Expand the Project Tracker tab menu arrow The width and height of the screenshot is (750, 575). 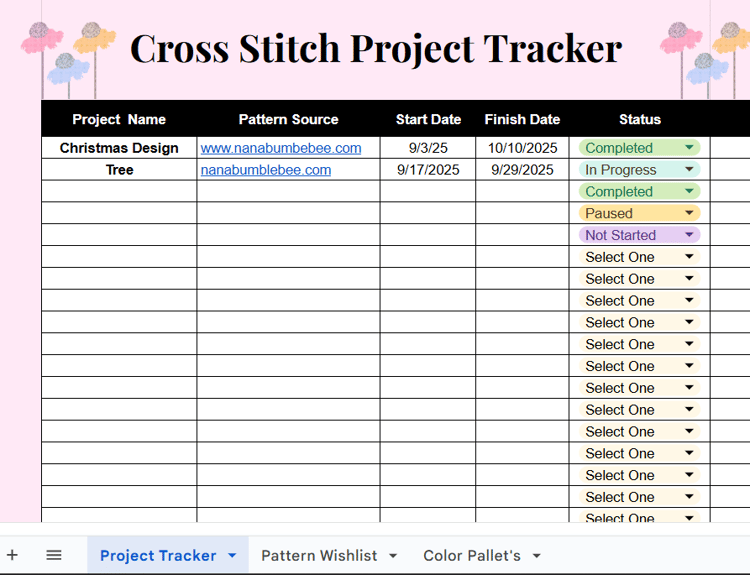(232, 555)
